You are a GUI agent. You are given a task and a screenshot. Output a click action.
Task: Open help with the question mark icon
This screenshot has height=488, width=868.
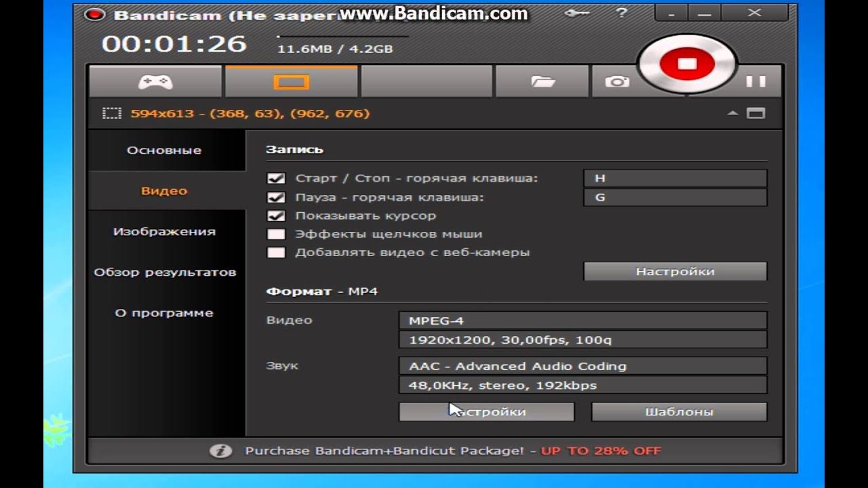pos(623,12)
